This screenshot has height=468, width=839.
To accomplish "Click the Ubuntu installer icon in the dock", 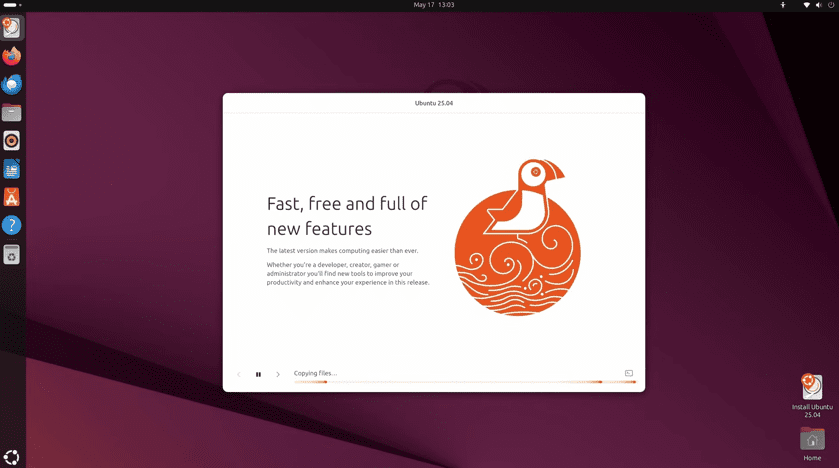I will pos(12,28).
